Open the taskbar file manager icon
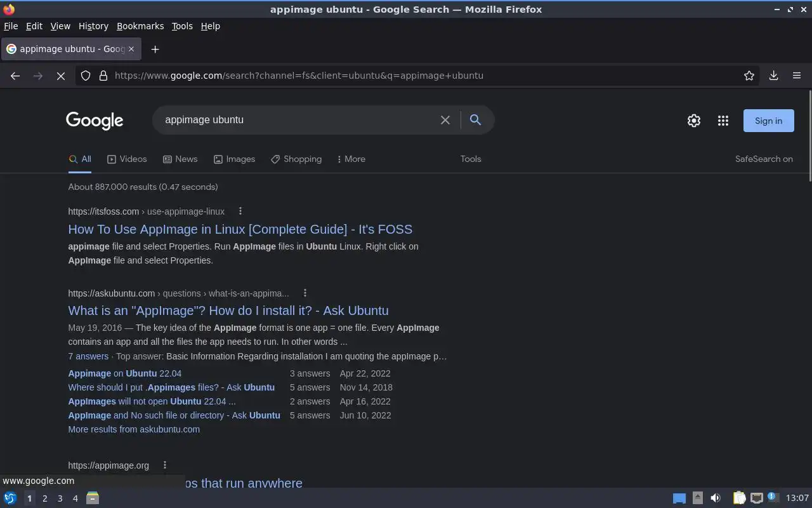The image size is (812, 508). [93, 498]
